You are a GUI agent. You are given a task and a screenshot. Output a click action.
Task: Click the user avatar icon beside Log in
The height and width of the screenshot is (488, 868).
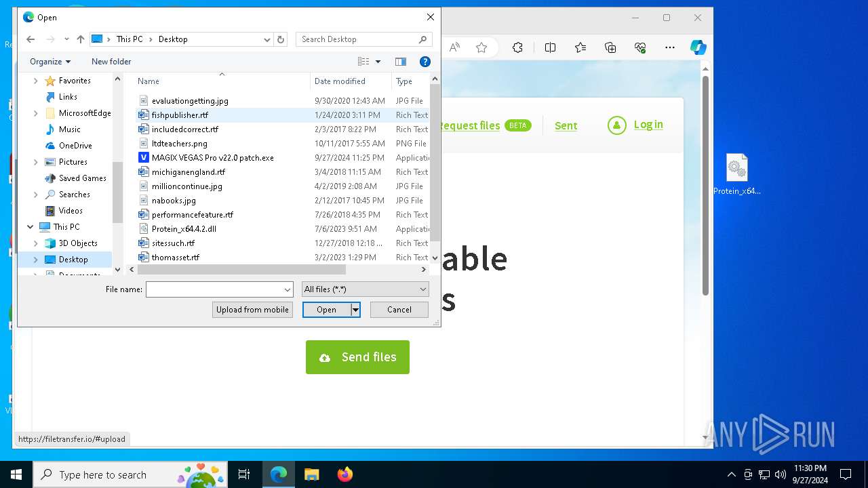coord(617,125)
